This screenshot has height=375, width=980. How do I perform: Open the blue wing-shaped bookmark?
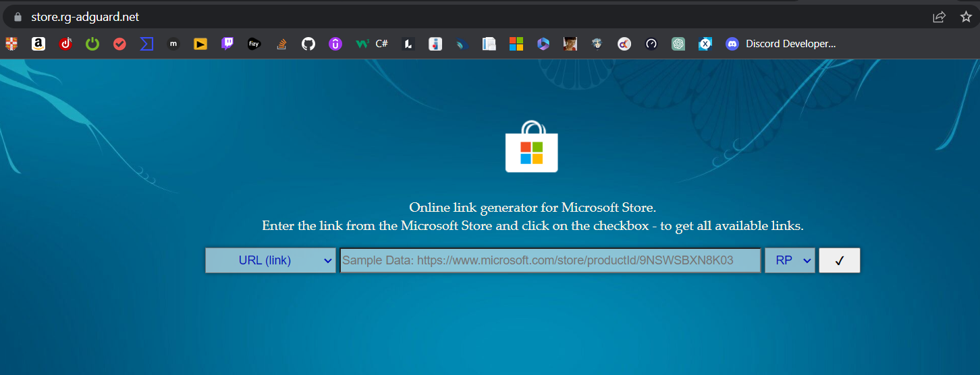click(462, 44)
